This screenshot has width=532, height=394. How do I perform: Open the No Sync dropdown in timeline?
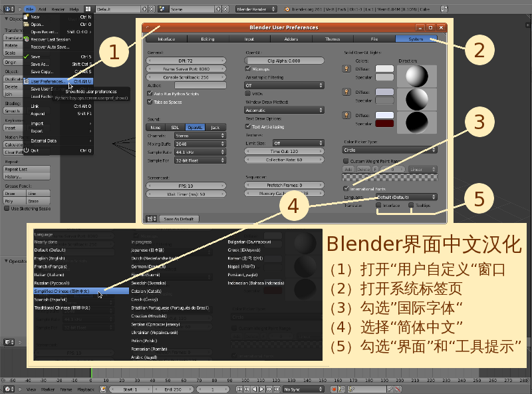click(x=304, y=389)
